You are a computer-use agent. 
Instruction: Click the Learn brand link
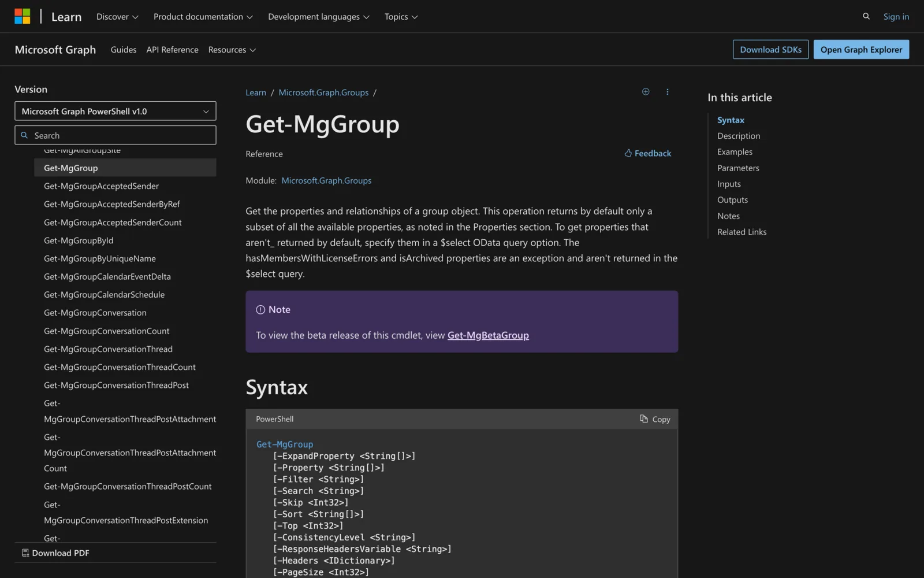(66, 17)
